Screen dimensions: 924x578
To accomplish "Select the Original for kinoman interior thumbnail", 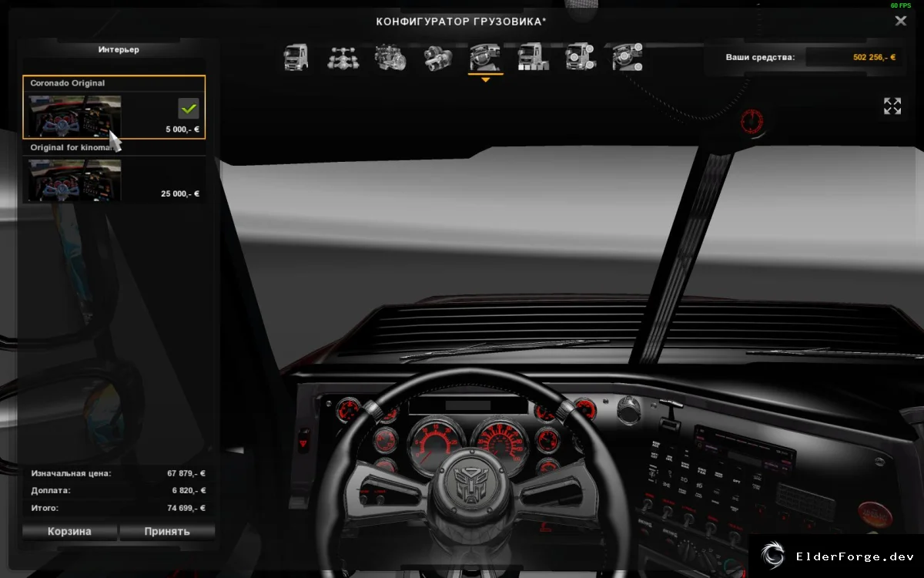I will tap(75, 180).
